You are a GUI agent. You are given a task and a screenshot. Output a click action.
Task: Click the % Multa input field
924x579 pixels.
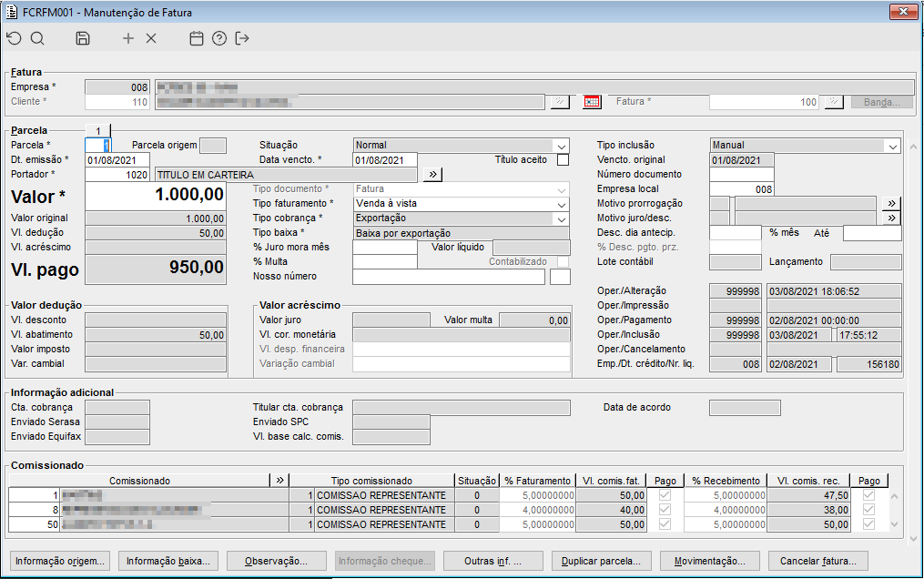coord(385,261)
